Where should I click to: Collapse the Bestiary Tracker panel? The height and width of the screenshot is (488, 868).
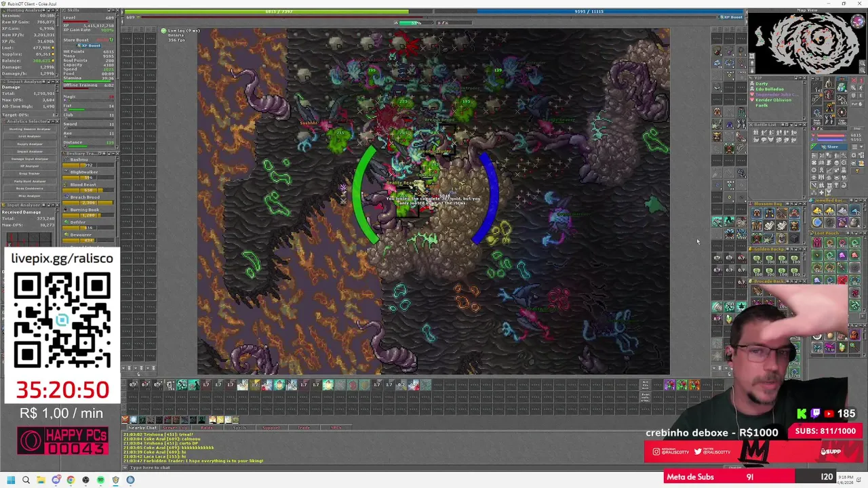[112, 154]
